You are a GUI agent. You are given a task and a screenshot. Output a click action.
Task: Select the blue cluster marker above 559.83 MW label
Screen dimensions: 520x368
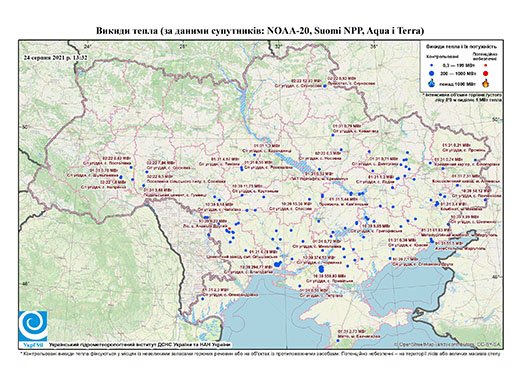pyautogui.click(x=321, y=268)
